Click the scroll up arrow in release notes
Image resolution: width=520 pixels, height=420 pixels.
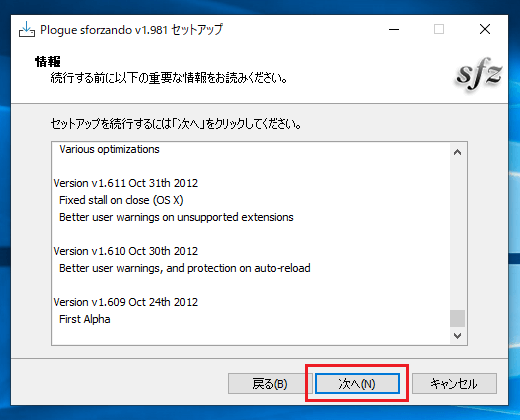457,152
